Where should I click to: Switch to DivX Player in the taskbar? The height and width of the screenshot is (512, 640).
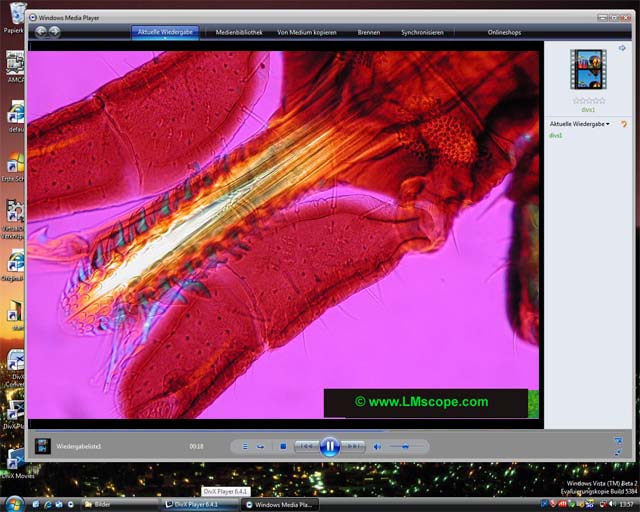196,504
